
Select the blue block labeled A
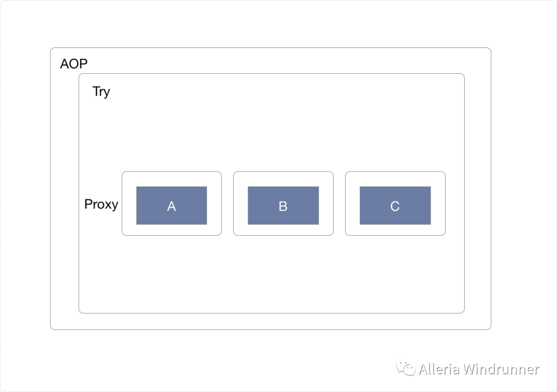[171, 205]
